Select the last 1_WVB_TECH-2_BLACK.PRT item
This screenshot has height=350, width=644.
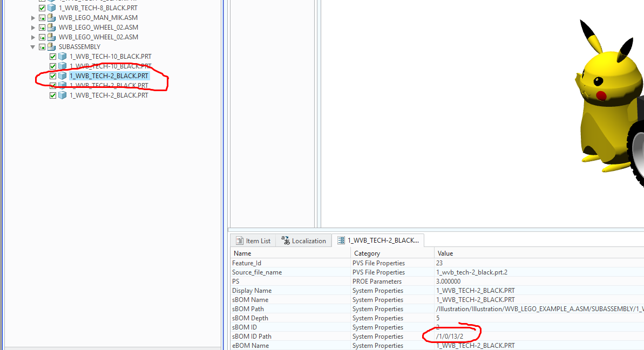click(109, 95)
